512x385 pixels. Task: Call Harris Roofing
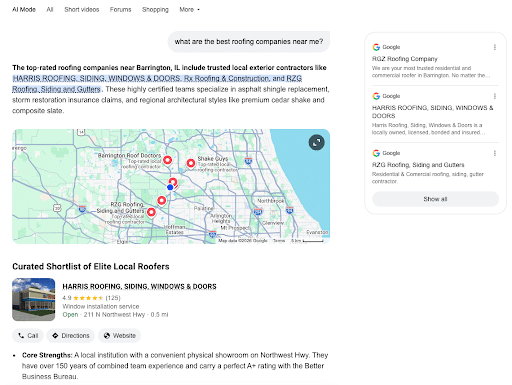tap(28, 336)
